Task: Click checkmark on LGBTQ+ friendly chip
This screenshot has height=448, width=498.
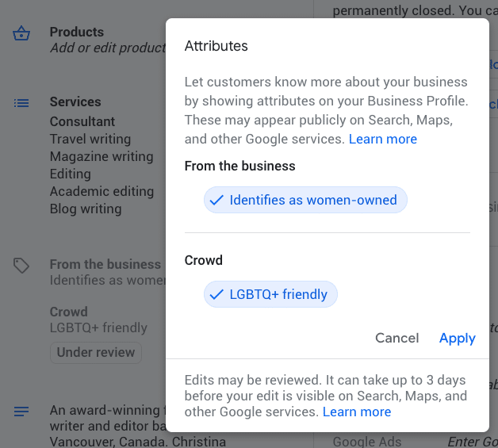Action: [216, 294]
